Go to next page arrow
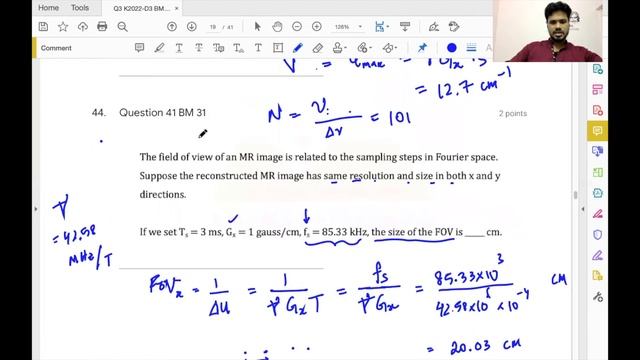The width and height of the screenshot is (640, 360). coord(191,27)
